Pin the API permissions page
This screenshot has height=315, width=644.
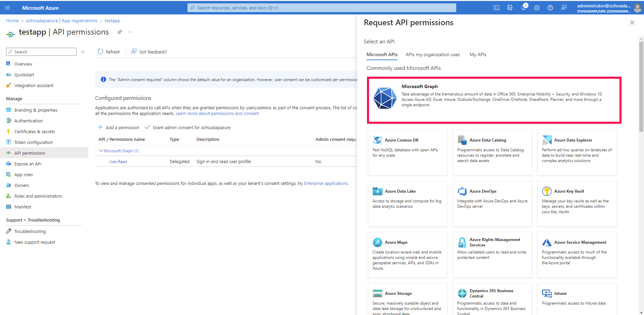click(119, 32)
